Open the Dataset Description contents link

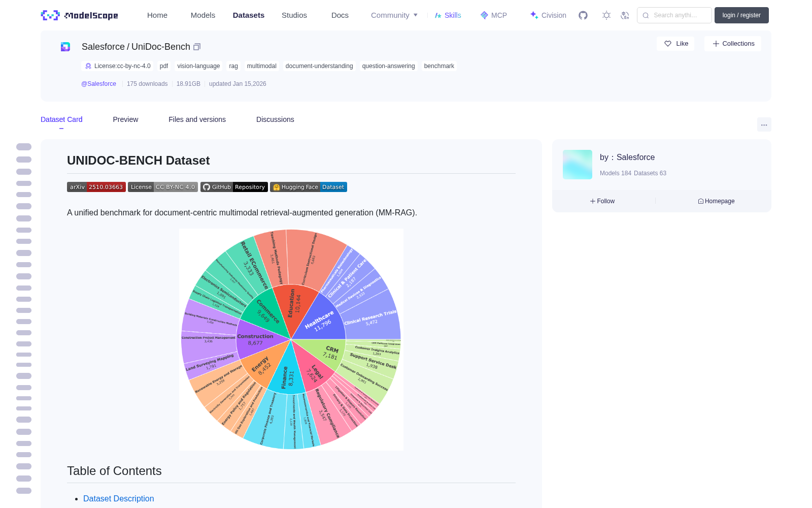(x=118, y=499)
